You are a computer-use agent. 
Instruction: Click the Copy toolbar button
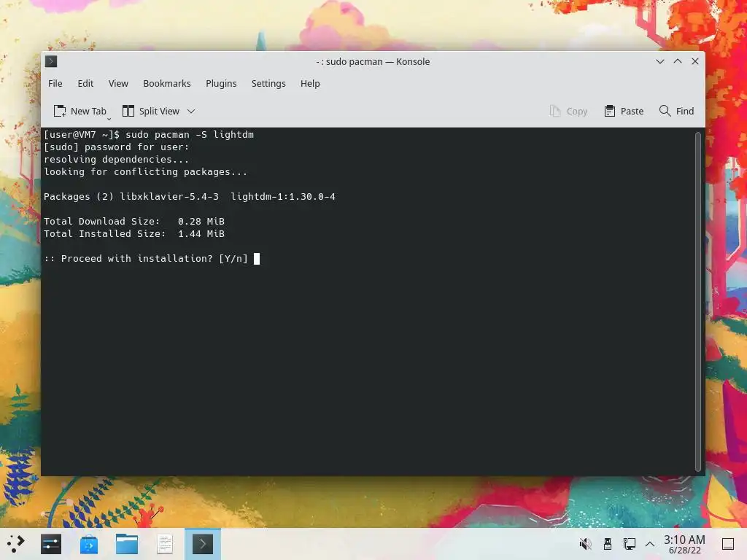click(568, 111)
